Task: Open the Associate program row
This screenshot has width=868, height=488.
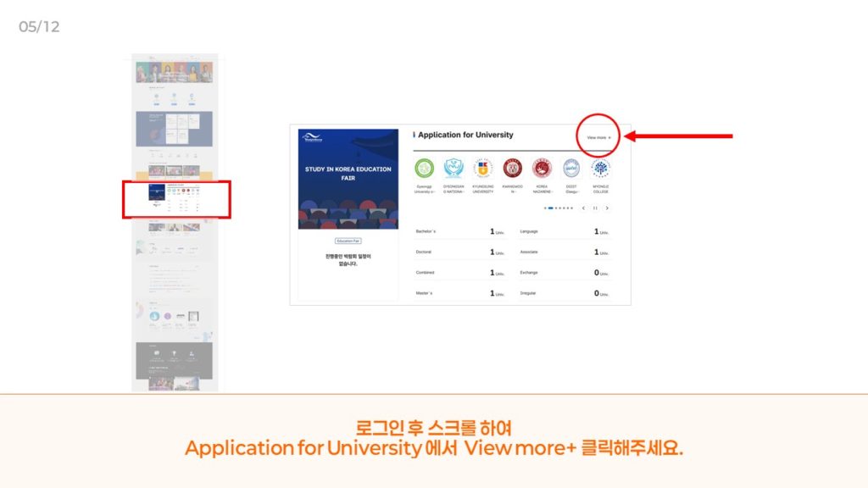Action: pyautogui.click(x=565, y=252)
